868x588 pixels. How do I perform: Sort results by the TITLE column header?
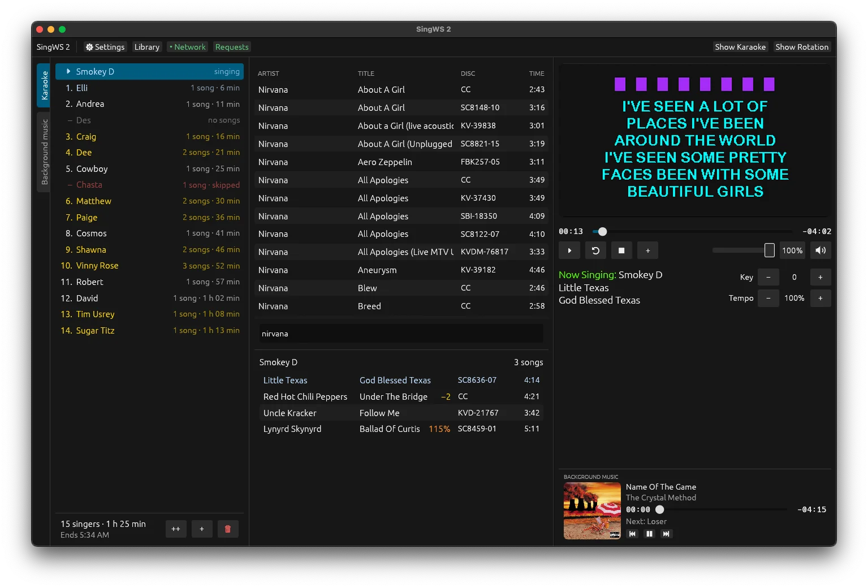point(366,73)
